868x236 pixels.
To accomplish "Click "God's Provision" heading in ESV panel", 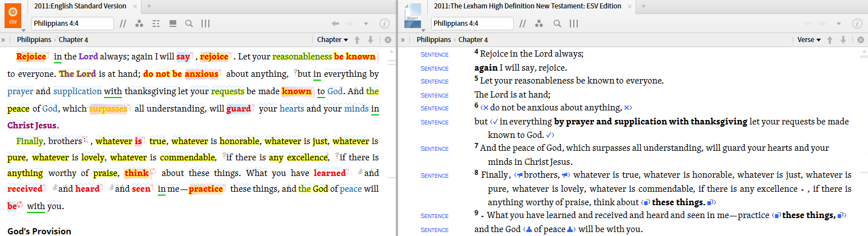I will click(x=39, y=231).
